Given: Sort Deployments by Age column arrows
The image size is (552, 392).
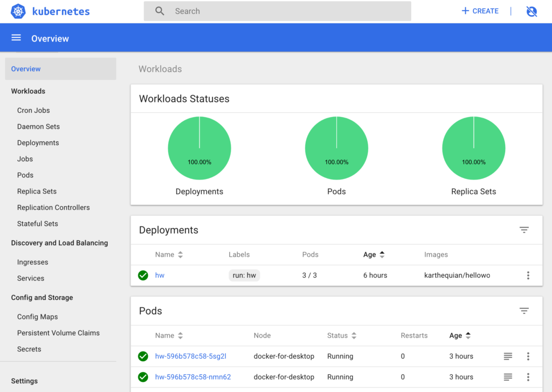Looking at the screenshot, I should pyautogui.click(x=382, y=255).
